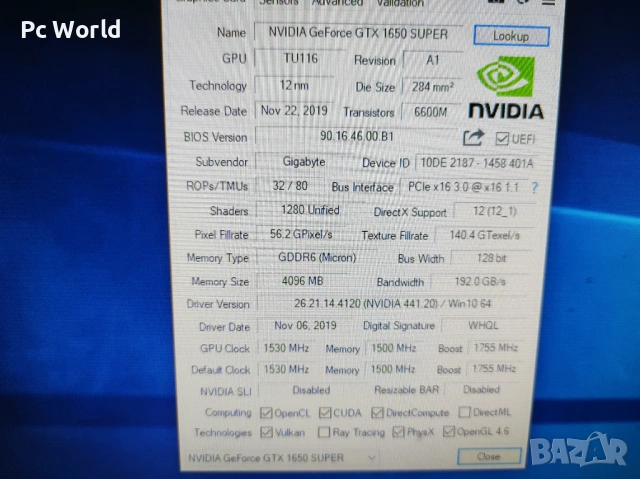Viewport: 640px width, 479px height.
Task: Toggle the OpenGL 4.6 checkbox
Action: point(449,433)
